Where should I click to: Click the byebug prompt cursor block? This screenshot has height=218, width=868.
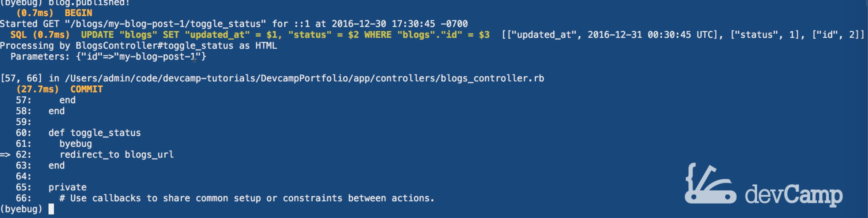[x=51, y=209]
